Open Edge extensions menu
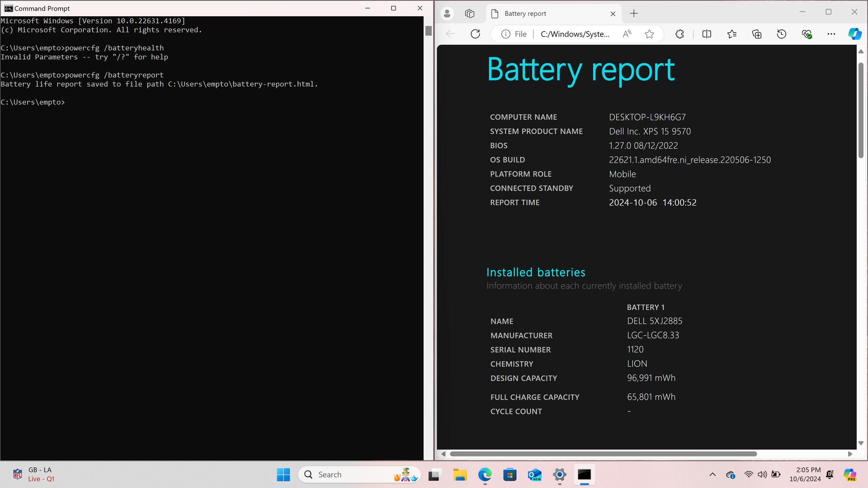868x488 pixels. pos(679,34)
